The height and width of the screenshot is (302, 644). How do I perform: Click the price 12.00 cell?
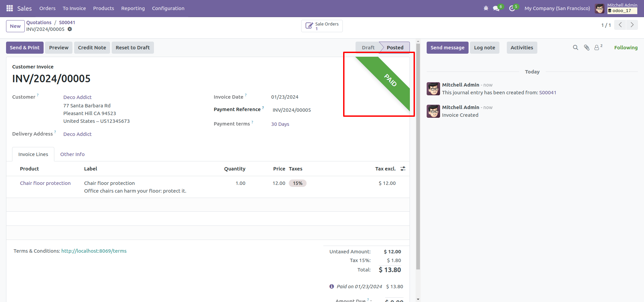[279, 183]
